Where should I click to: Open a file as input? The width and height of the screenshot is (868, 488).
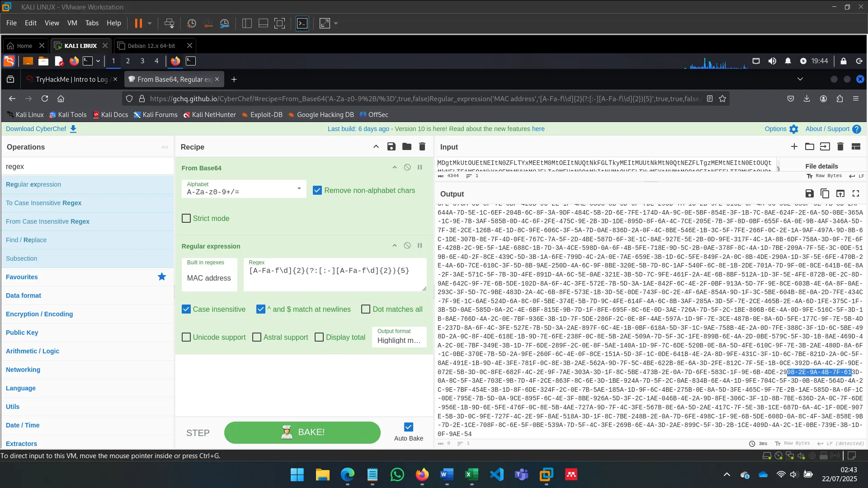(x=810, y=146)
